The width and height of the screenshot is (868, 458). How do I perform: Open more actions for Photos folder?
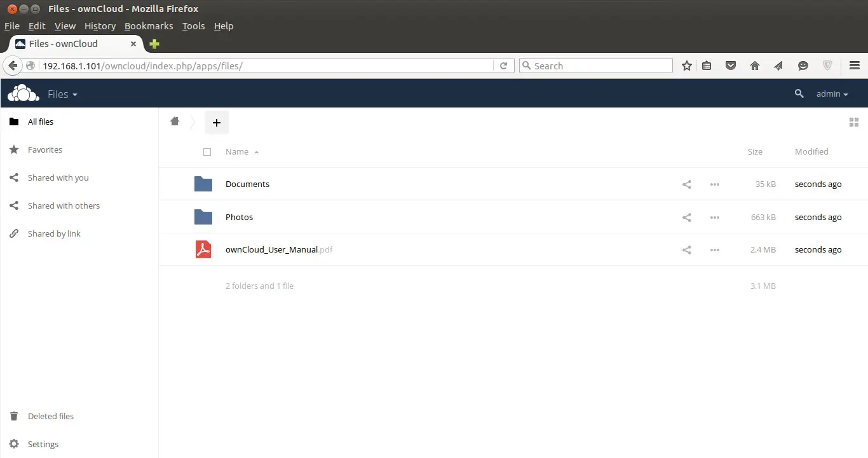point(715,218)
